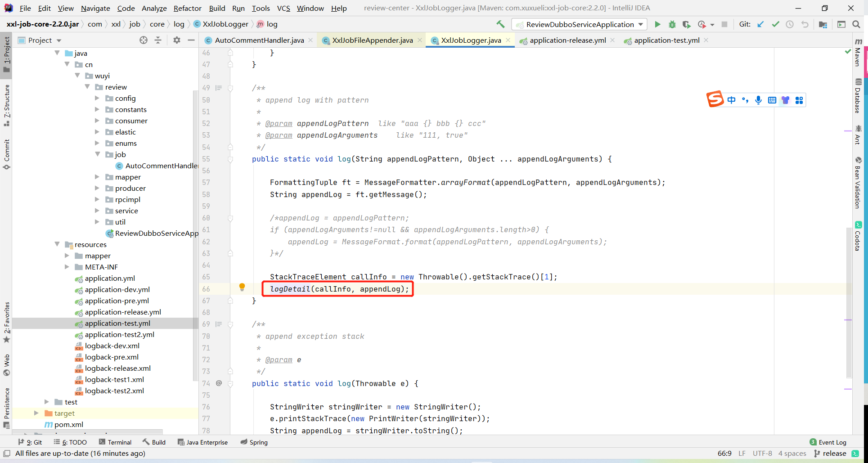Open the Refactor menu
The image size is (868, 463).
(x=187, y=8)
